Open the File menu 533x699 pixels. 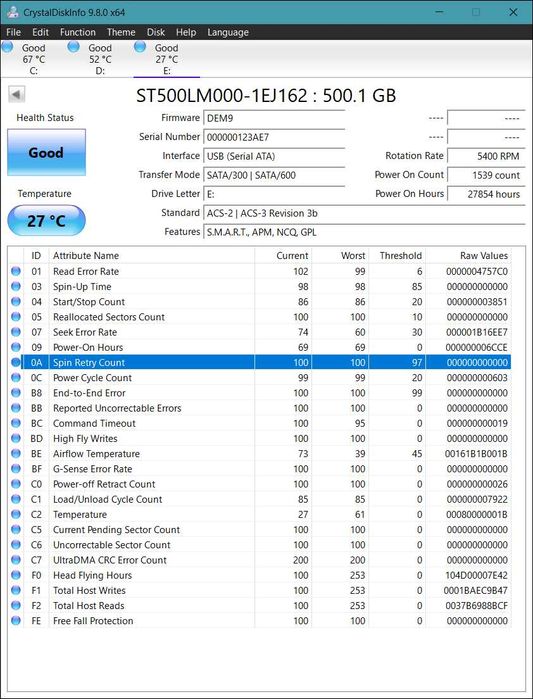point(13,32)
